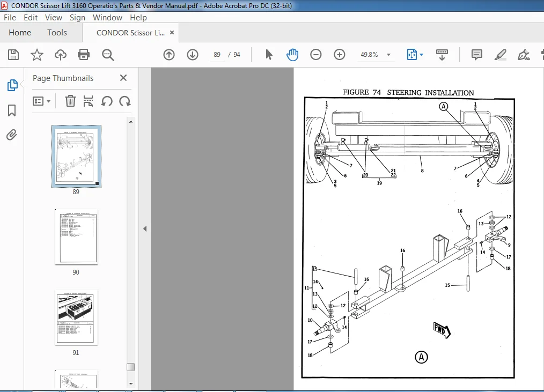Click the page number field showing 89
Viewport: 544px width, 392px height.
coord(217,55)
